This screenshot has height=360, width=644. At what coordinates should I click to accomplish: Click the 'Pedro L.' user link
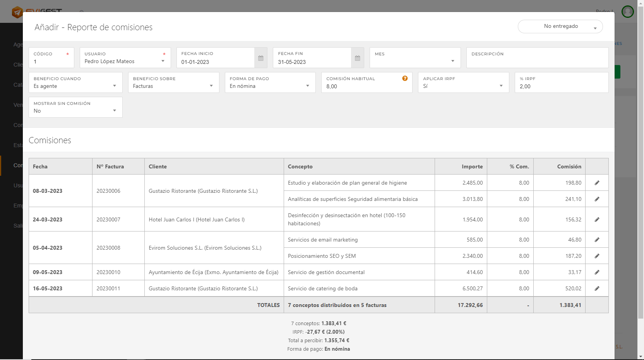click(604, 12)
